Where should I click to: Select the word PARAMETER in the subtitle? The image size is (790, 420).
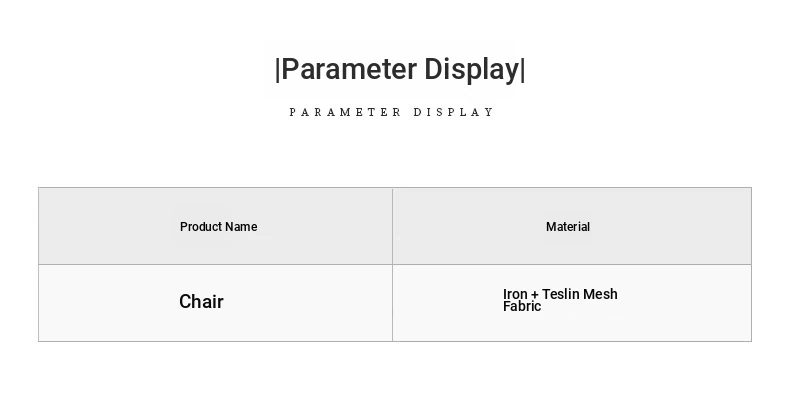[345, 112]
